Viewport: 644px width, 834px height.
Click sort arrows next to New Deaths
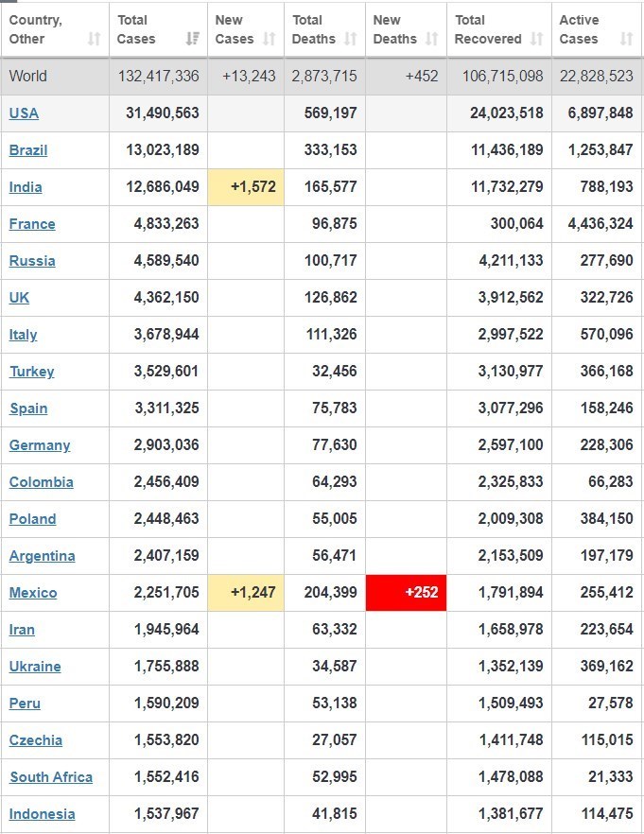432,39
